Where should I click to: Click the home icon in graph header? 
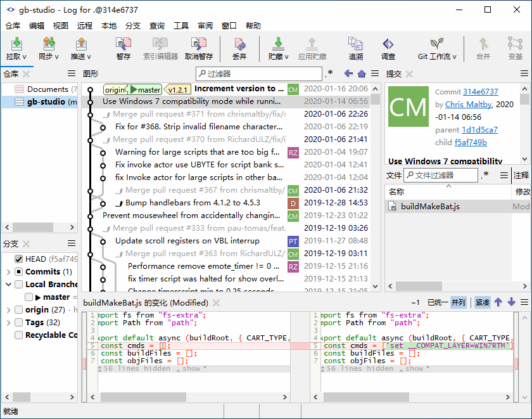point(361,74)
